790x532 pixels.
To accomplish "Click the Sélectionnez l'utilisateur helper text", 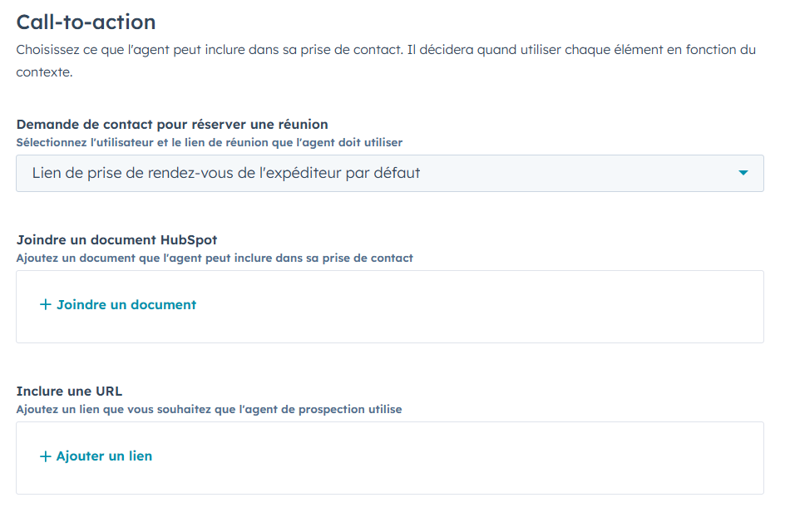I will point(209,142).
